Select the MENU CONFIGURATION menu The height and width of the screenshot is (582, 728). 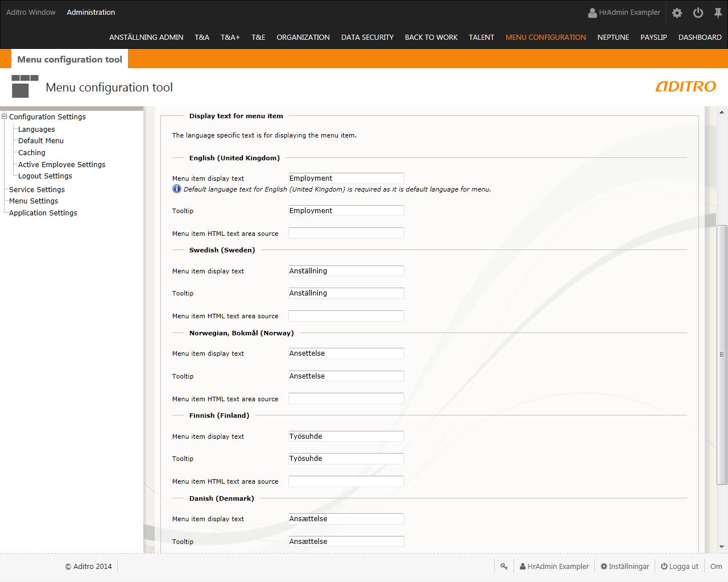(x=545, y=38)
